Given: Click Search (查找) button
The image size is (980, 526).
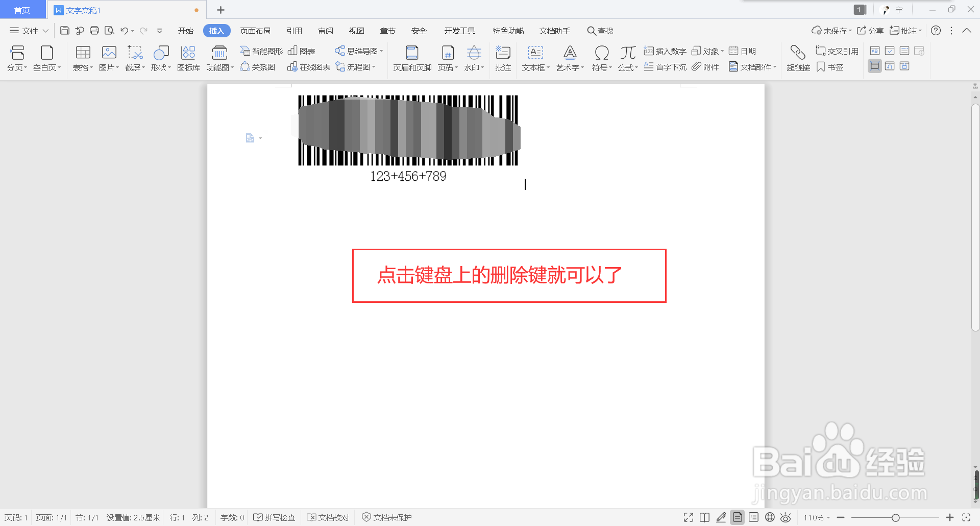Looking at the screenshot, I should click(x=600, y=31).
